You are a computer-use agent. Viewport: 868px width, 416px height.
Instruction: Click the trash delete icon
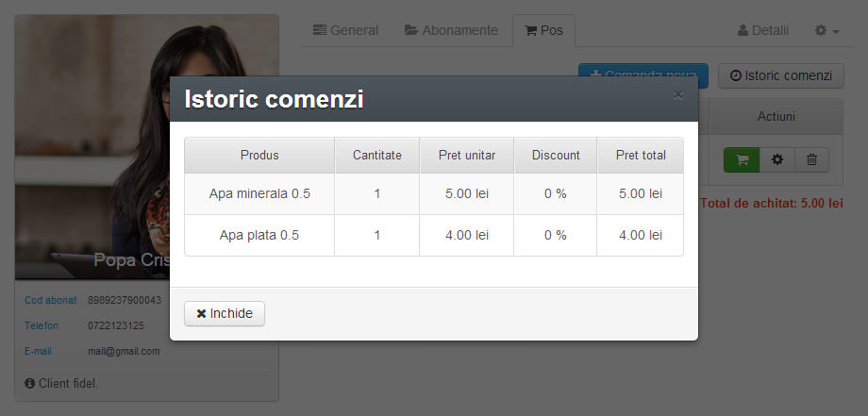click(x=811, y=159)
